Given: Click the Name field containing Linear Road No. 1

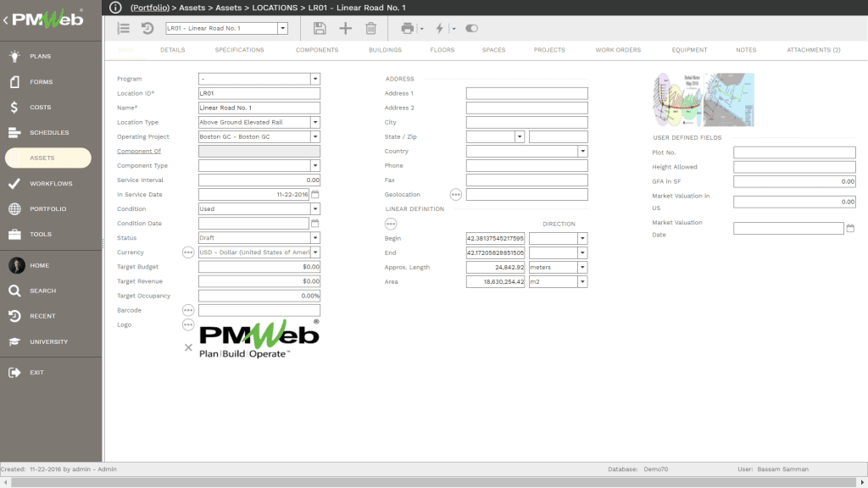Looking at the screenshot, I should pos(259,108).
